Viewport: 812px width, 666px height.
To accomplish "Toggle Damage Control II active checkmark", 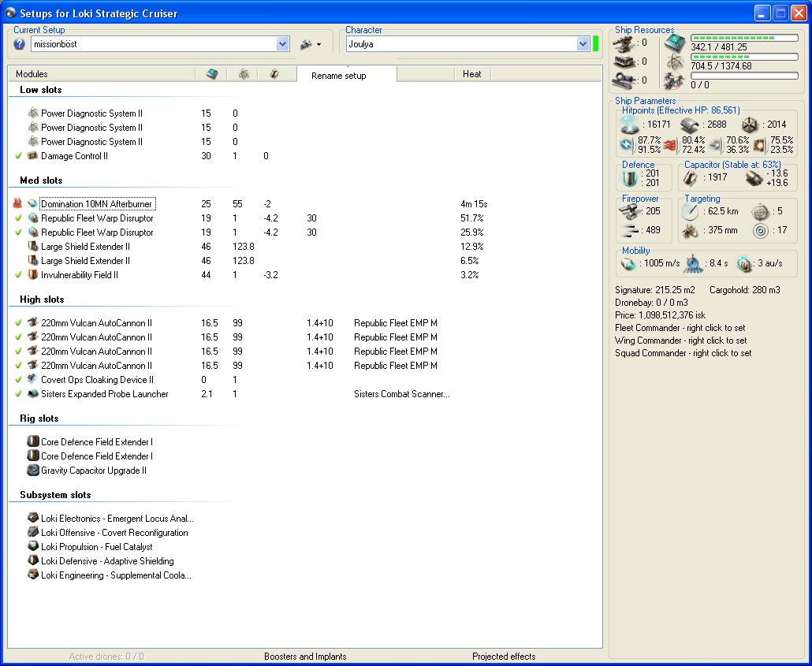I will (19, 156).
